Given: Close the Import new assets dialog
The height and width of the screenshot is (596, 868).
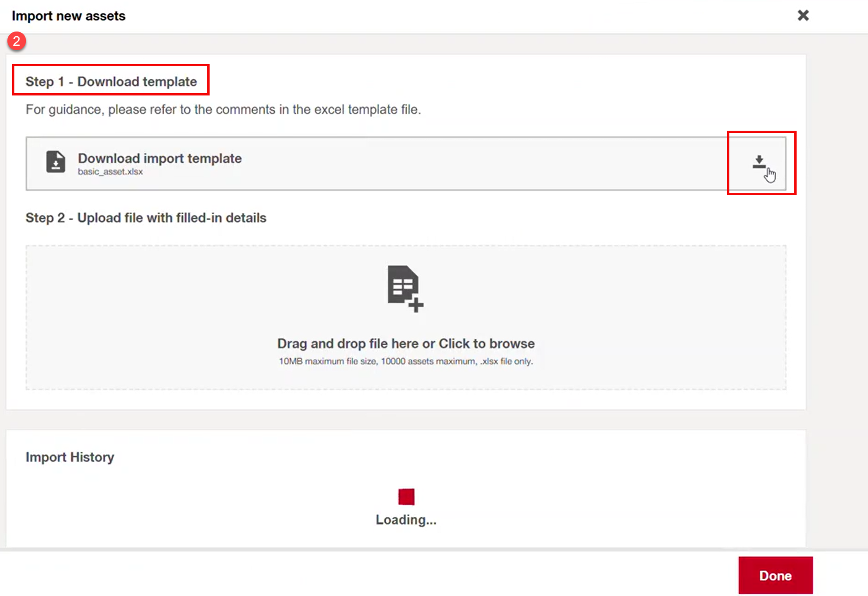Looking at the screenshot, I should click(803, 15).
